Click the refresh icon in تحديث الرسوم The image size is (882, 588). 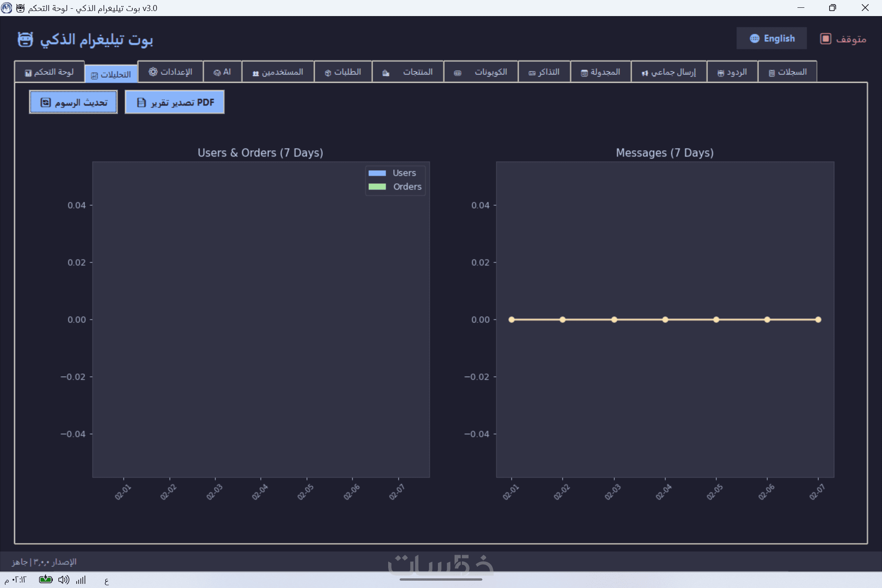pos(46,102)
